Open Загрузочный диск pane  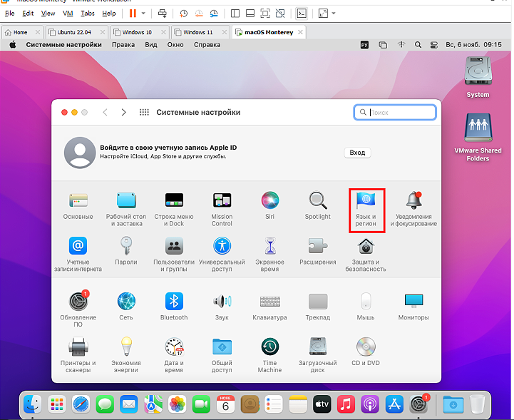click(x=318, y=355)
